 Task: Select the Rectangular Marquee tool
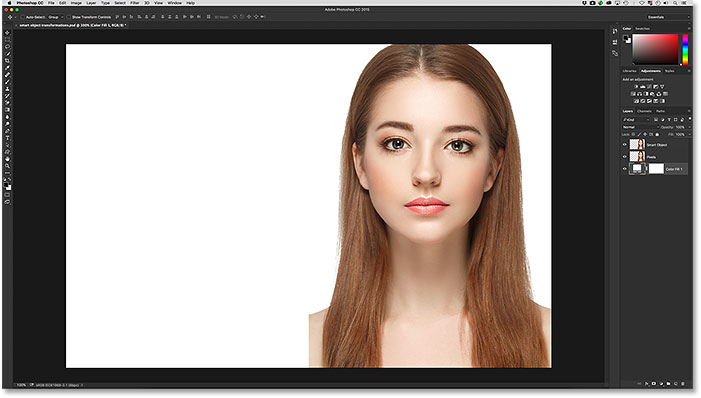8,39
